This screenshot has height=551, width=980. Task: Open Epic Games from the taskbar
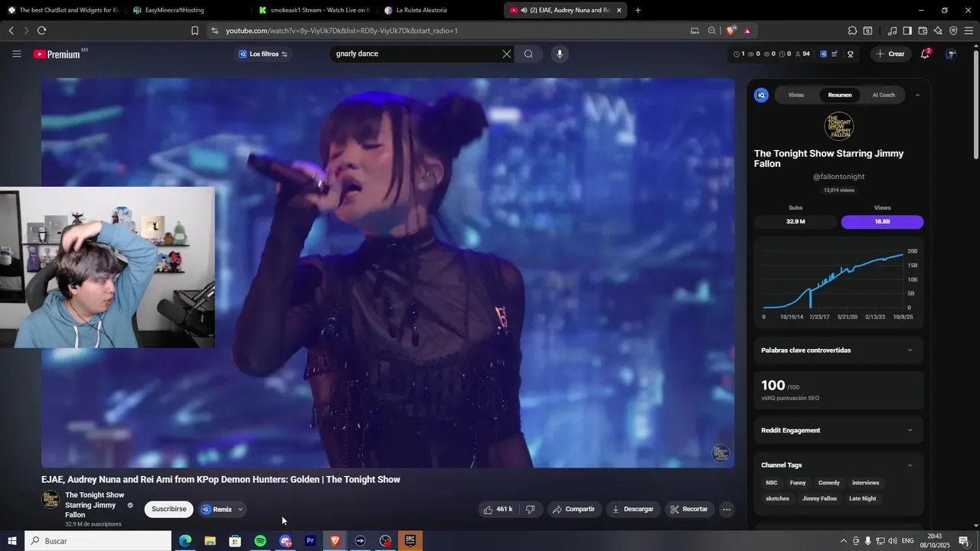coord(410,541)
